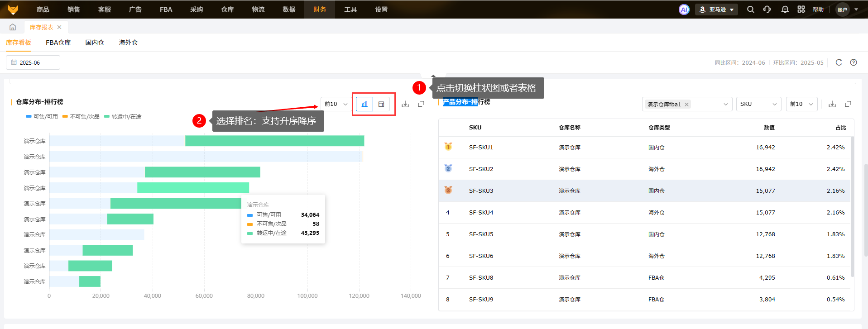868x329 pixels.
Task: Open the 前10 ranking dropdown in 仓库分布
Action: click(x=336, y=104)
